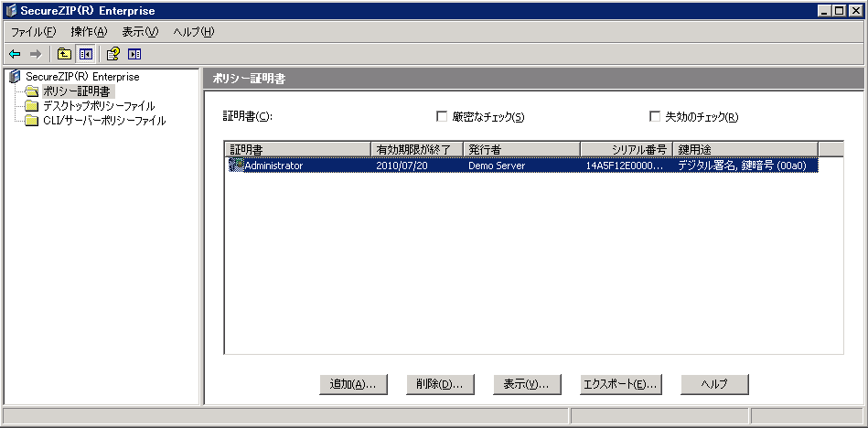Click the 14A5F12E0000... serial number cell
The width and height of the screenshot is (868, 428).
pyautogui.click(x=625, y=165)
